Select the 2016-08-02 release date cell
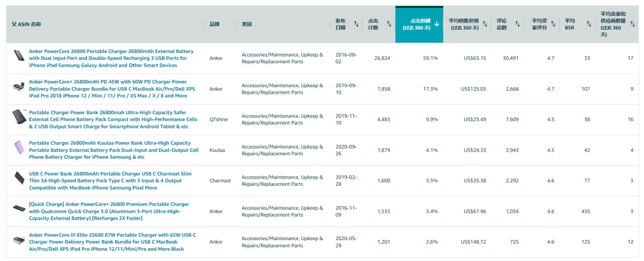The image size is (644, 261). pyautogui.click(x=346, y=58)
